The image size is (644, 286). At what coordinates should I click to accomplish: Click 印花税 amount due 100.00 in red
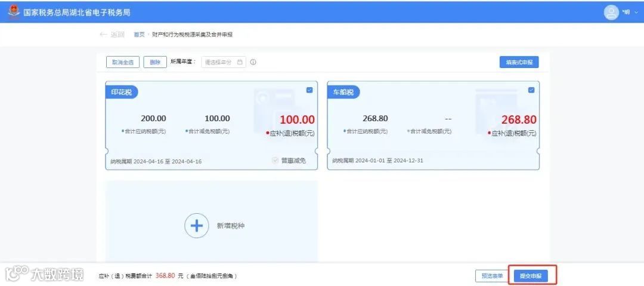click(298, 120)
